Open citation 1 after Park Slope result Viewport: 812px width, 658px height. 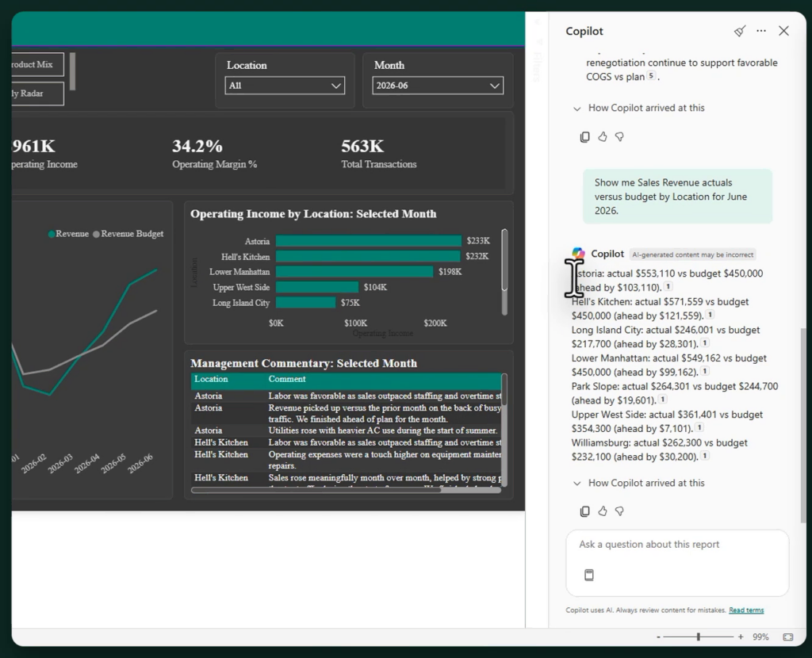click(x=663, y=399)
